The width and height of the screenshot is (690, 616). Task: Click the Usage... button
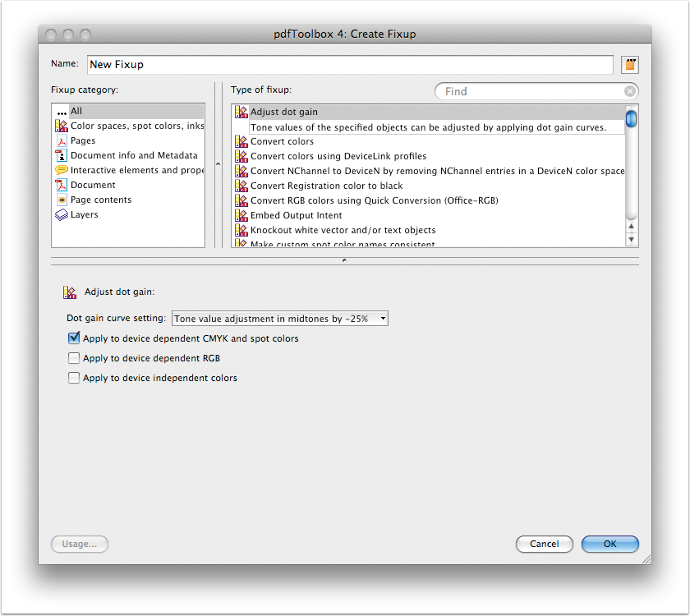[79, 544]
